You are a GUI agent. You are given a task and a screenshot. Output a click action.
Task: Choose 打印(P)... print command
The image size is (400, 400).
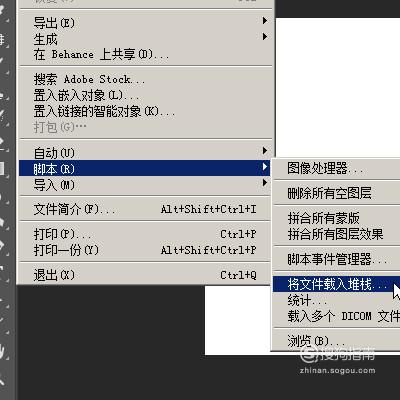[x=145, y=234]
